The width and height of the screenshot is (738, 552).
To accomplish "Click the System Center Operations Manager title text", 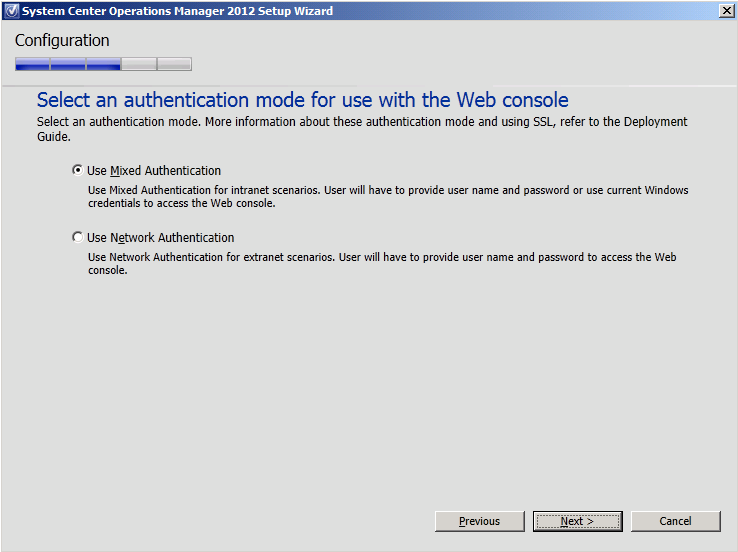I will pyautogui.click(x=177, y=11).
